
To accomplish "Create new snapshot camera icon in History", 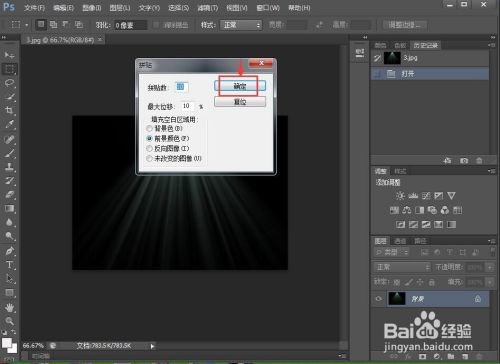I will [464, 161].
